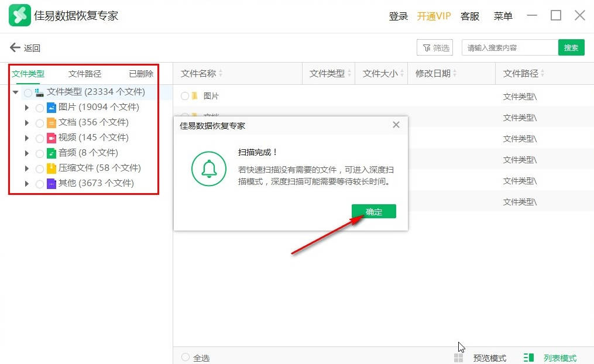Select the radio for 文档 (356 个文件)
Screen dimensions: 594x364
pyautogui.click(x=39, y=123)
